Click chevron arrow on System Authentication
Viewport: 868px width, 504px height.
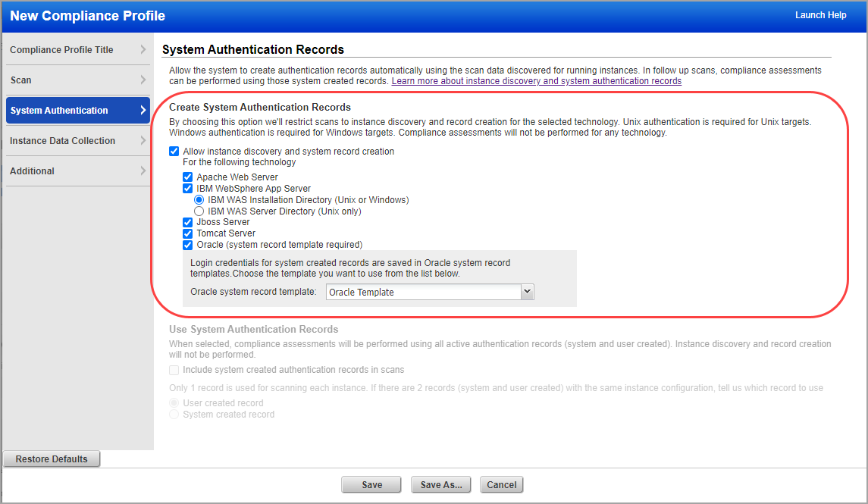[143, 110]
